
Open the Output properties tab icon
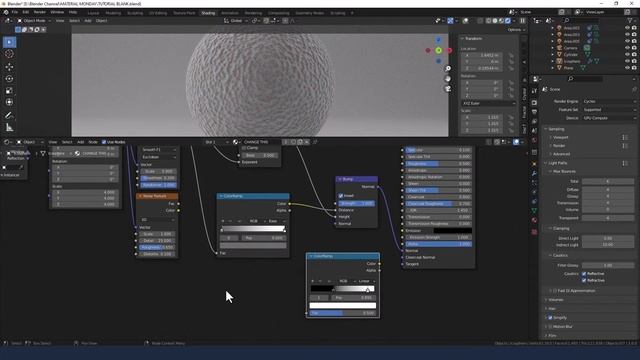534,112
